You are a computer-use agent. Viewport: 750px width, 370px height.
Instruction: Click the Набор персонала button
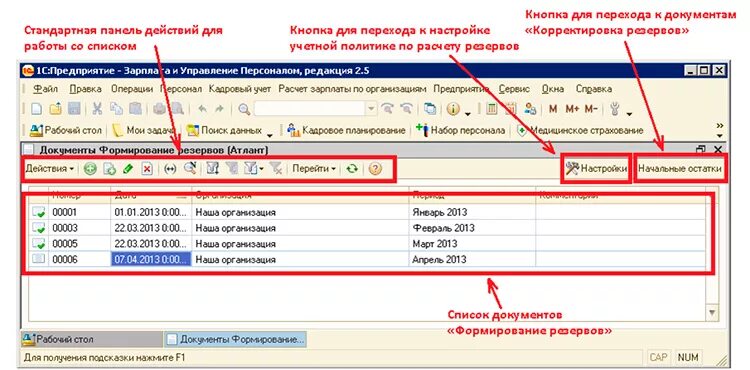click(461, 130)
